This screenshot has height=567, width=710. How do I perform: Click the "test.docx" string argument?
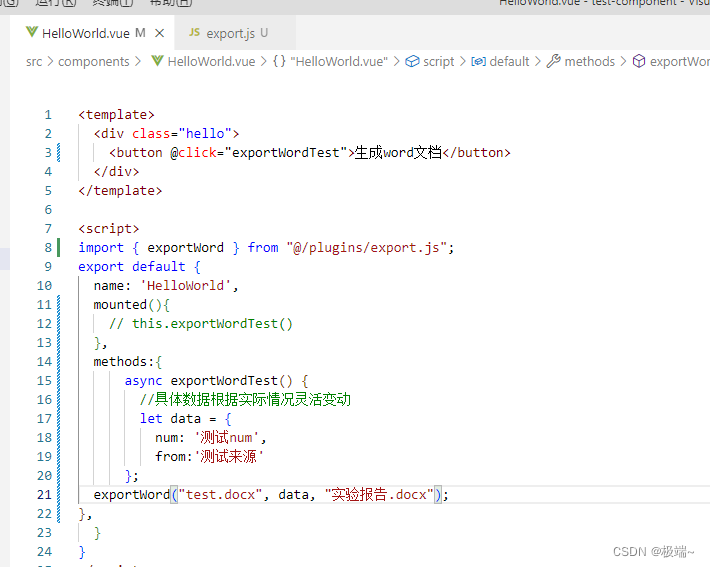pos(221,495)
